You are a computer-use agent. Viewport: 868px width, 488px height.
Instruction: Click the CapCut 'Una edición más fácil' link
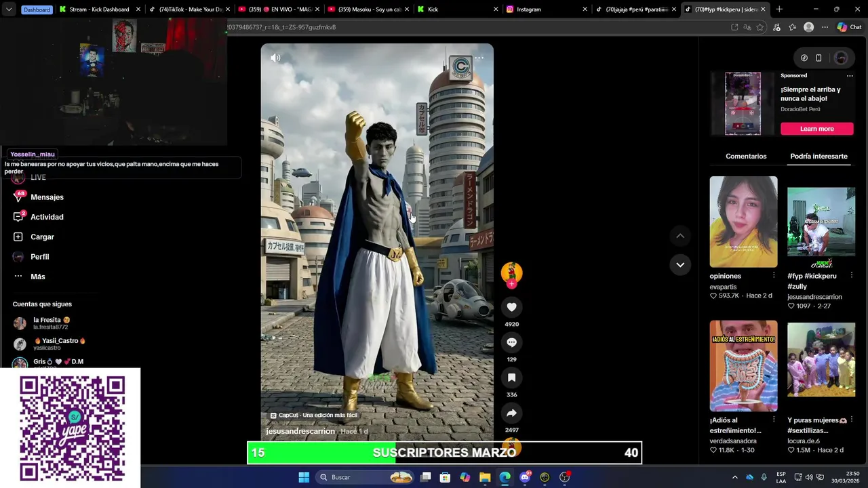pyautogui.click(x=314, y=415)
